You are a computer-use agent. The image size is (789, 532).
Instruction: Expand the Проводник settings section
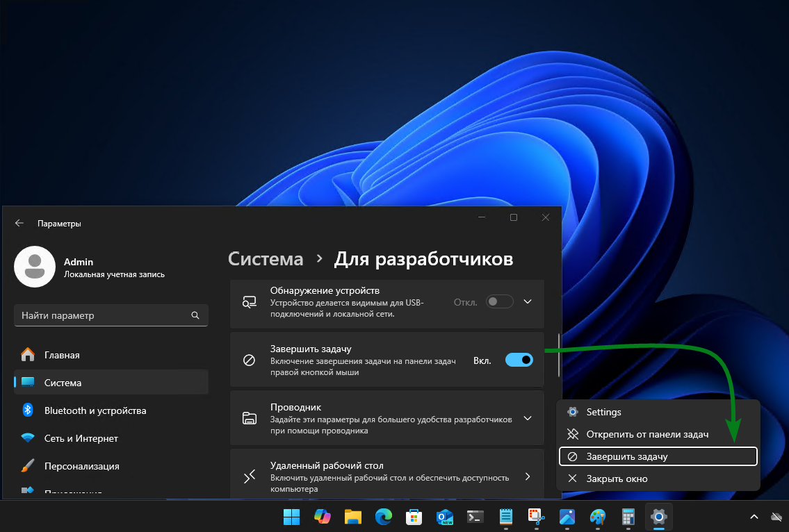click(527, 418)
